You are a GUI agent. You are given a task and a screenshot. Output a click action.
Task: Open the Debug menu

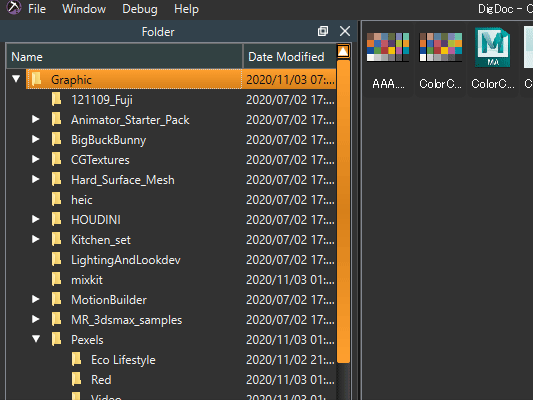coord(140,9)
